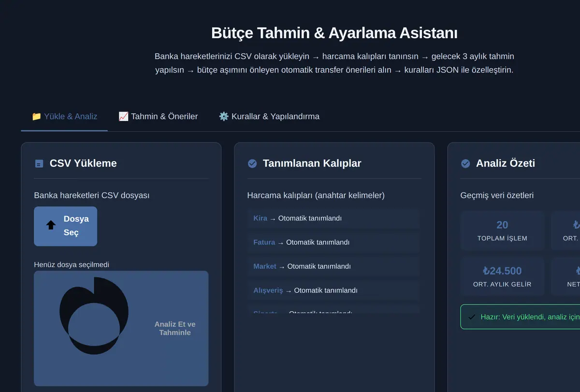Click the ₺24.500 Ort. Aylık Gelir card
The height and width of the screenshot is (392, 580).
coord(502,276)
